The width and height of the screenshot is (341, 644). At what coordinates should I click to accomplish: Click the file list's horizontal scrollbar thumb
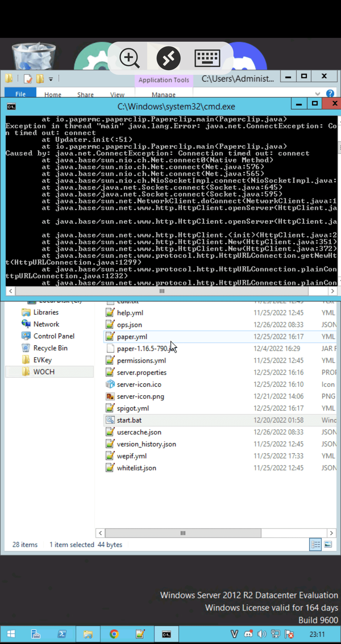(x=183, y=533)
